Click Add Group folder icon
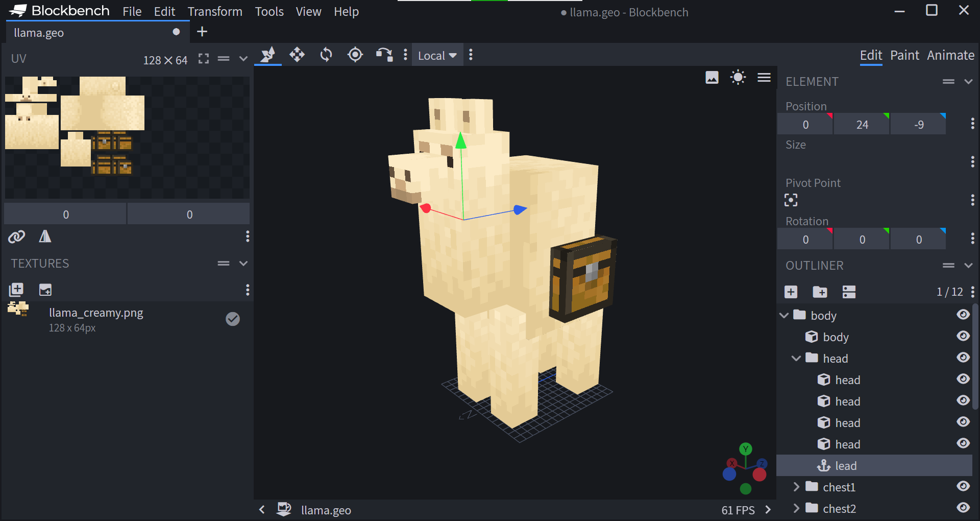The image size is (980, 521). coord(820,292)
